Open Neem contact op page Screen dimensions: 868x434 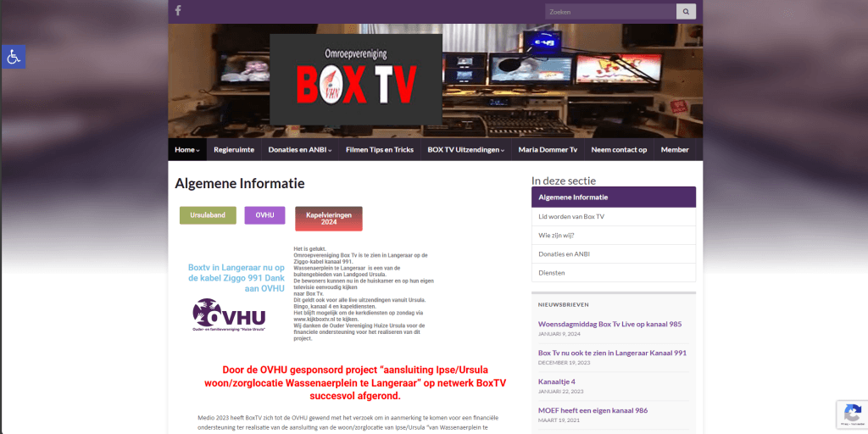(619, 150)
